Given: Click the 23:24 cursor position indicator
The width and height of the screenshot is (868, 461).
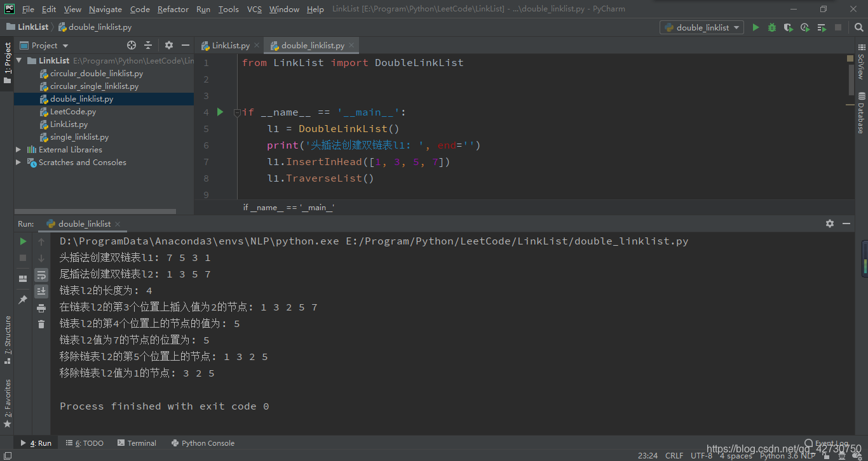Looking at the screenshot, I should pos(647,455).
